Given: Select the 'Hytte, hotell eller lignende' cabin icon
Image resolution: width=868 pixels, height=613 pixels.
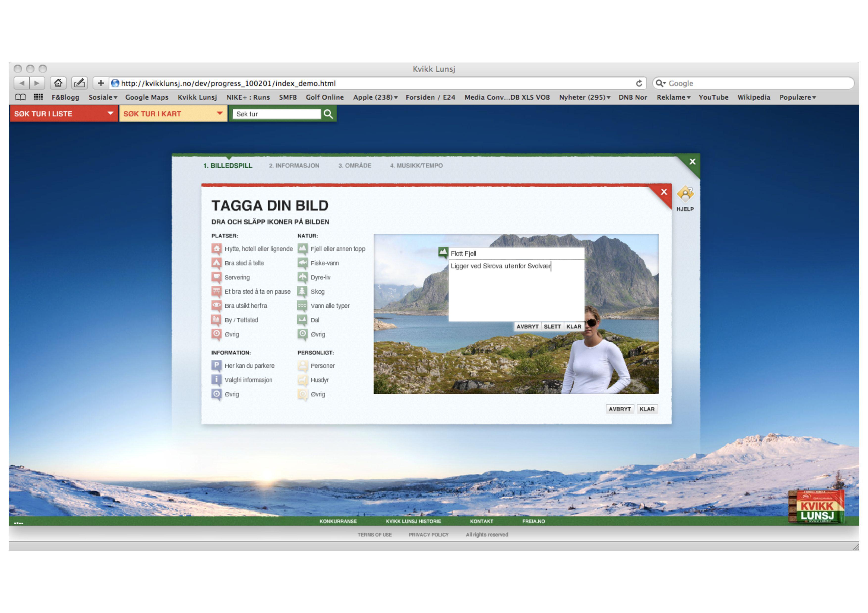Looking at the screenshot, I should pos(216,249).
